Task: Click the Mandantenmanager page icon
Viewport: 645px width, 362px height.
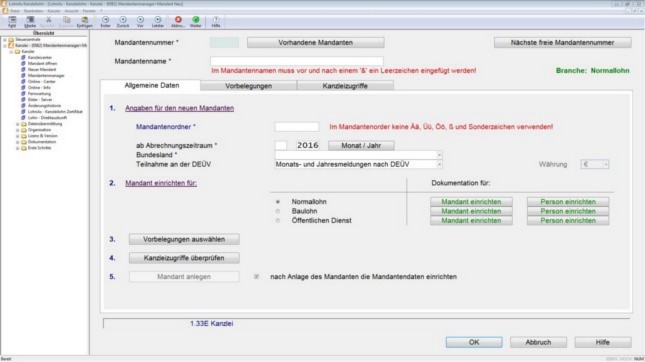Action: [23, 76]
